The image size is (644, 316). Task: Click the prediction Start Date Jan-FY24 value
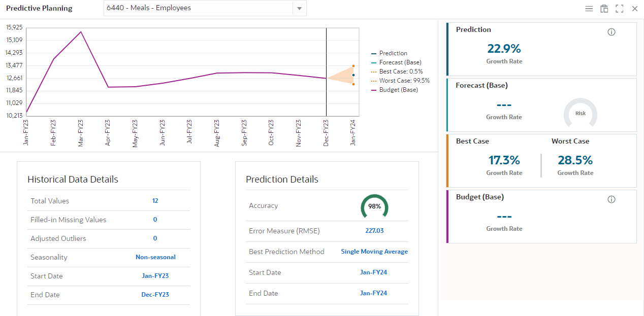(x=374, y=272)
